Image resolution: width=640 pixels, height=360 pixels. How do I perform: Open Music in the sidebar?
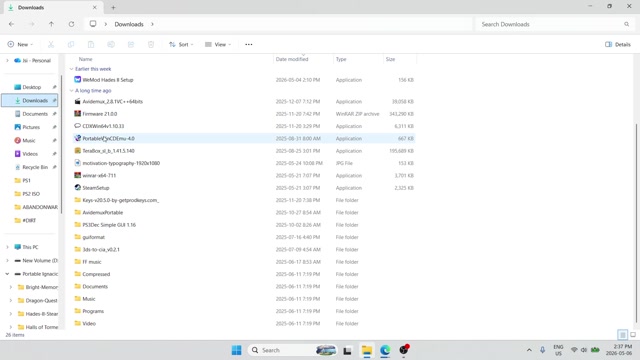coord(30,140)
